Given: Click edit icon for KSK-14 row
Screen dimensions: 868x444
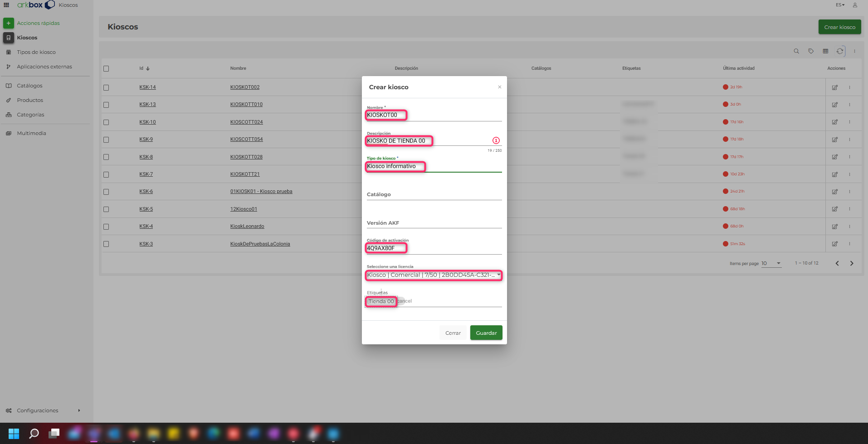Looking at the screenshot, I should click(834, 87).
